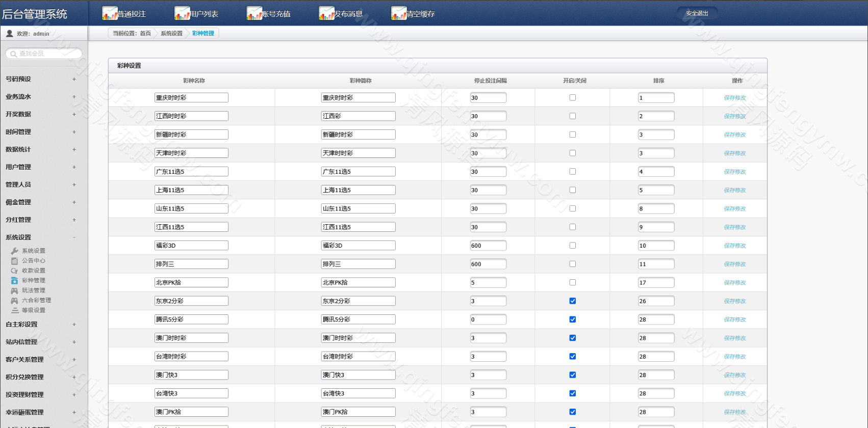Enable the checkbox for 重庆时时彩
868x428 pixels.
click(572, 98)
